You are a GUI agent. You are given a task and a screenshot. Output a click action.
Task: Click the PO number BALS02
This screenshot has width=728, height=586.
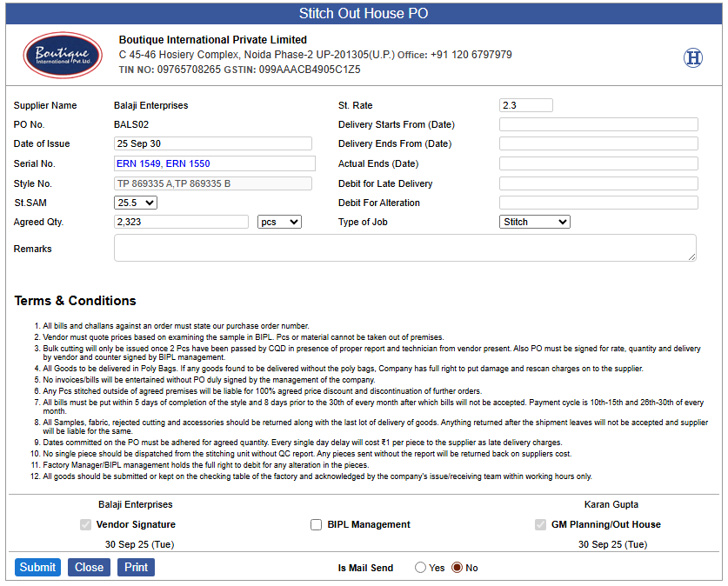[131, 124]
